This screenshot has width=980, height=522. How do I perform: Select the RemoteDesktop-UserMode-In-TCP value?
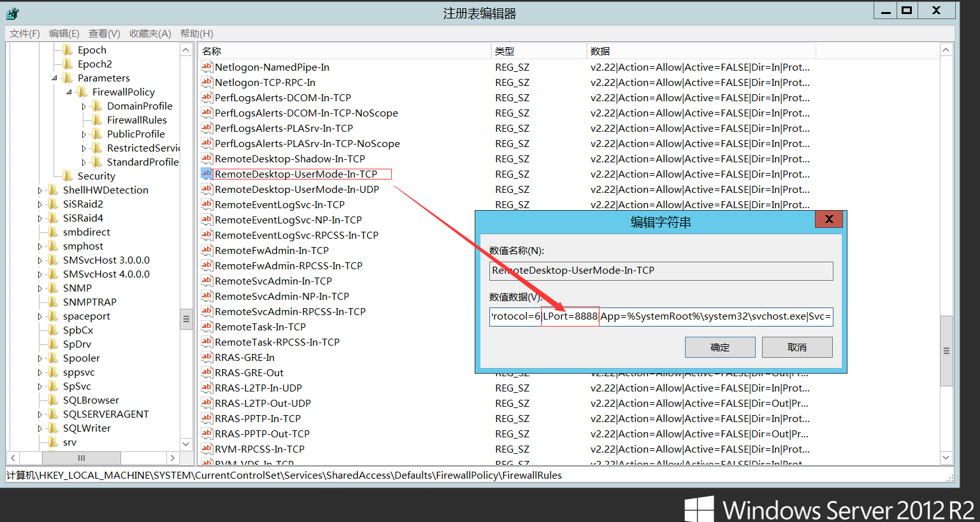click(x=296, y=174)
